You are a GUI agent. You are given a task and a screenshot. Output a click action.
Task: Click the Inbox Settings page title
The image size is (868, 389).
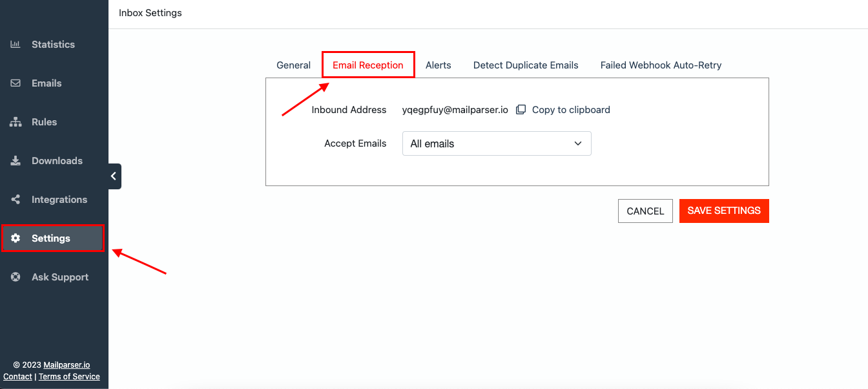(x=150, y=13)
